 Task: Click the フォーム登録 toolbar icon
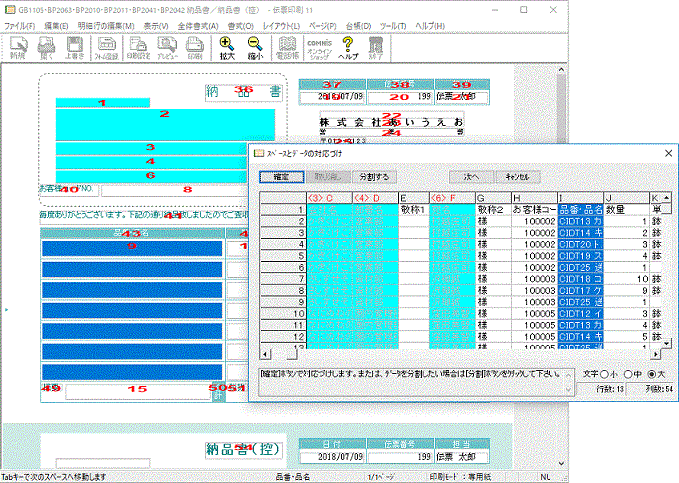(x=106, y=48)
